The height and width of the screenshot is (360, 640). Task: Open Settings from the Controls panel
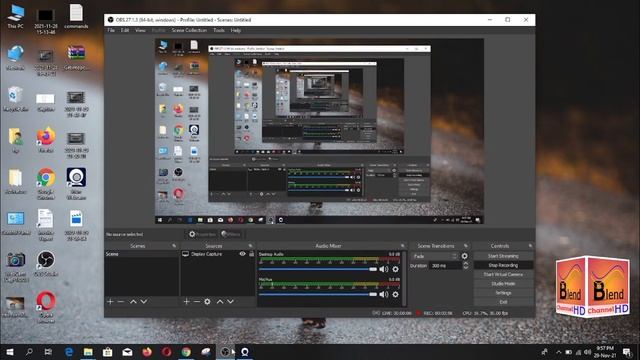click(503, 293)
